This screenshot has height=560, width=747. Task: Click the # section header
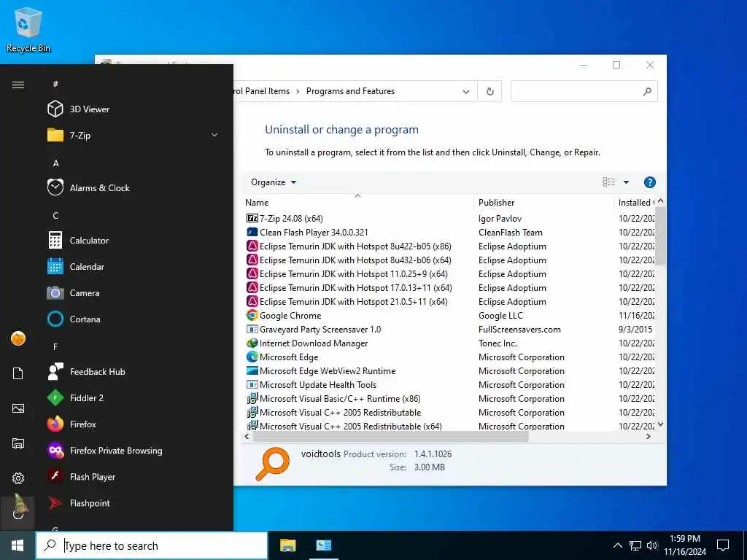point(55,85)
